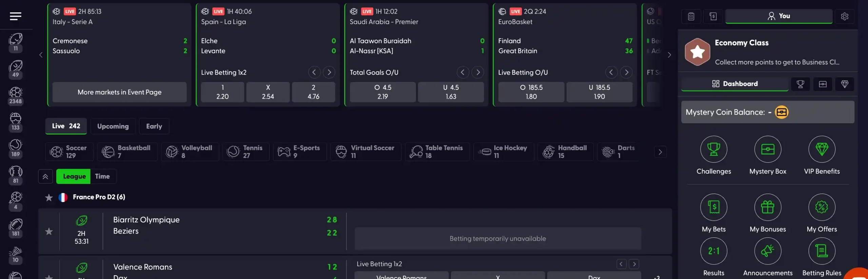Screen dimensions: 868x279
Task: Open Challenges trophy icon in dashboard
Action: coord(713,149)
